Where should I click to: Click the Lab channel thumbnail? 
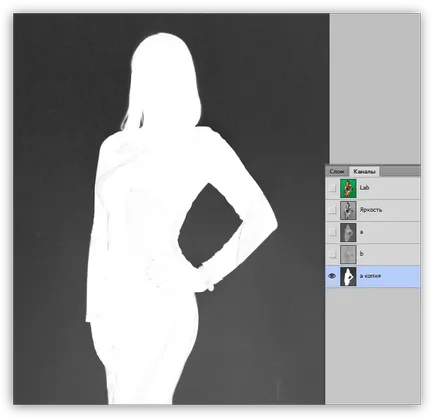coord(348,188)
